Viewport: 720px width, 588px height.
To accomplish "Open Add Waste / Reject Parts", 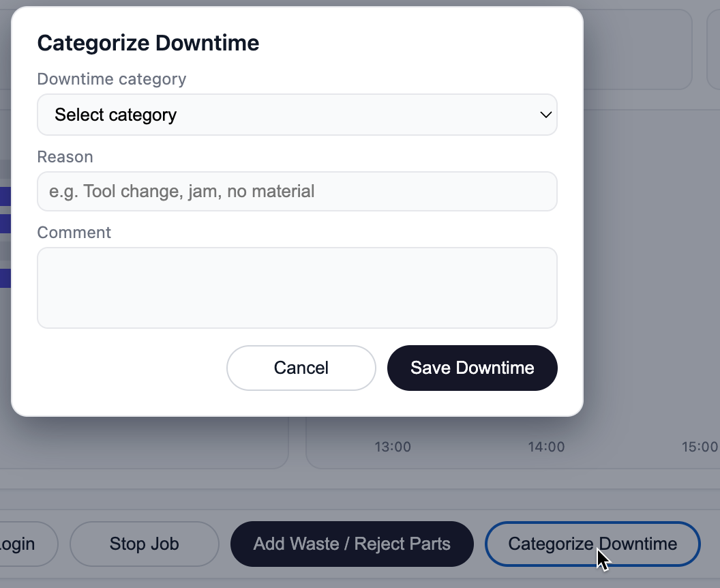I will click(352, 544).
